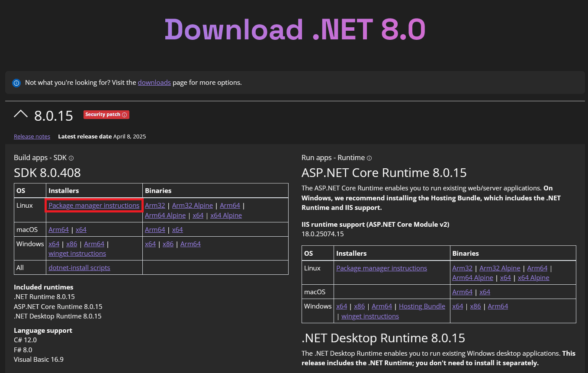Open ASP.NET Core Linux Package manager instructions
The height and width of the screenshot is (373, 588).
click(x=382, y=268)
